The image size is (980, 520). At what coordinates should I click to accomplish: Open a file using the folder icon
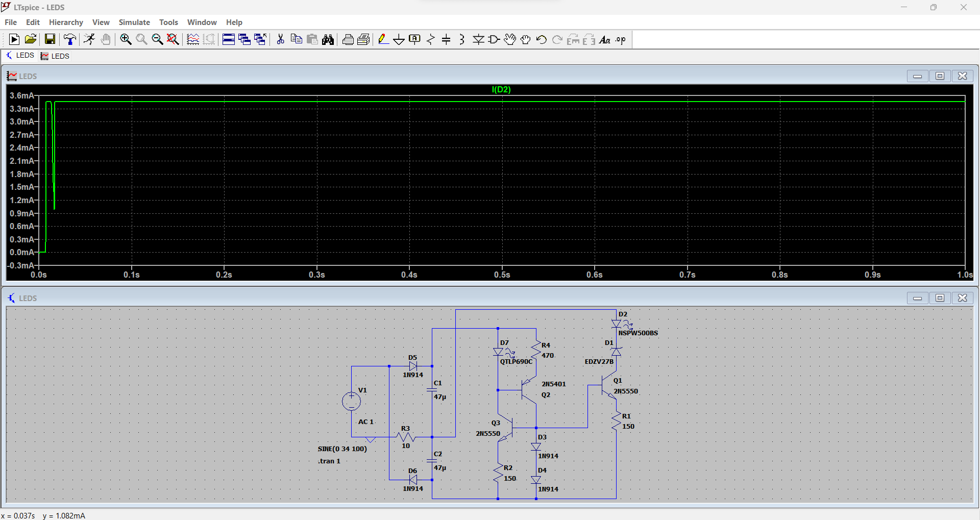pos(31,39)
